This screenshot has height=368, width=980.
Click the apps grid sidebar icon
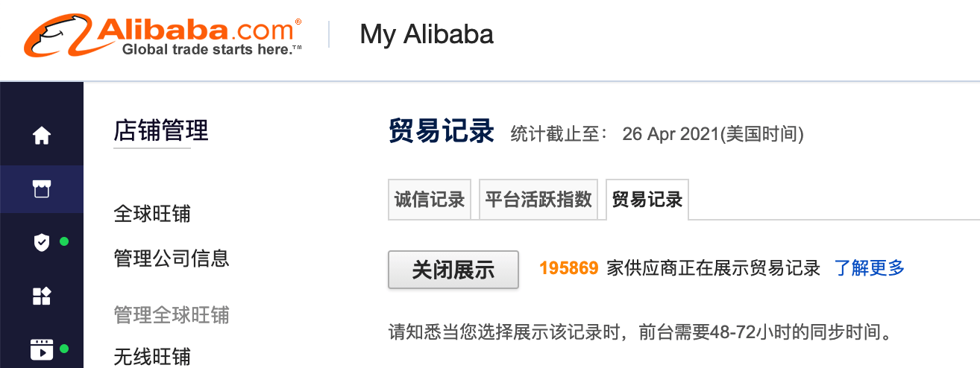pyautogui.click(x=42, y=296)
